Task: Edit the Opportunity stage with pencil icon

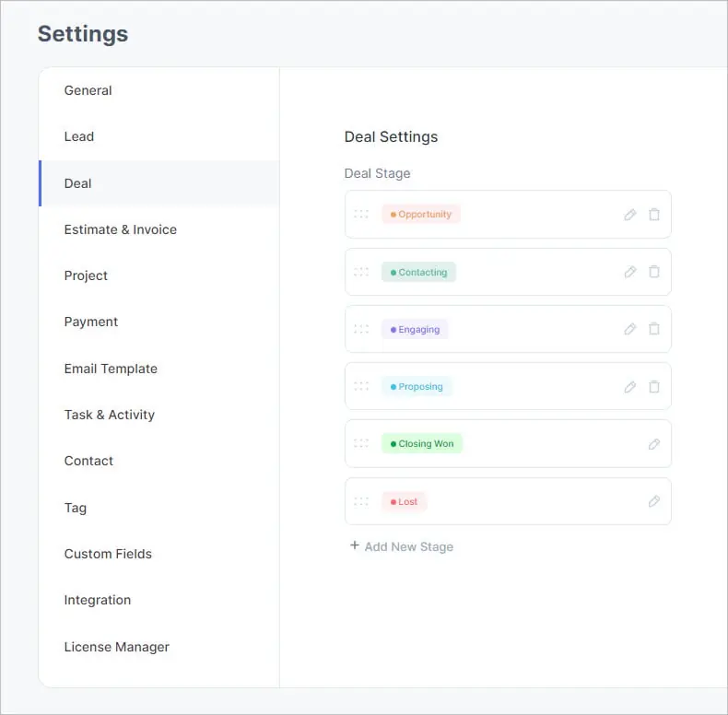Action: pos(630,215)
